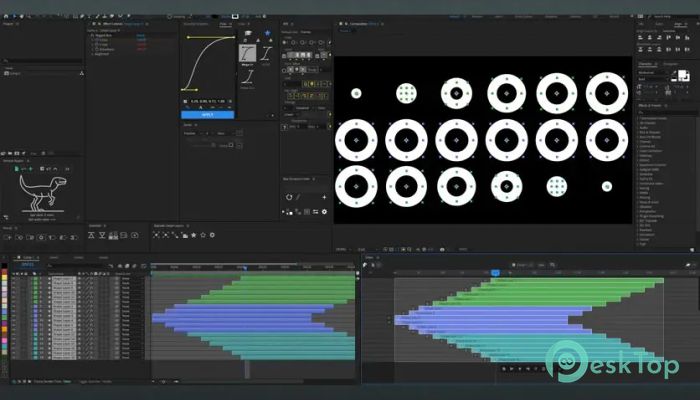This screenshot has height=400, width=700.
Task: Click the plus icon in the middle panel
Action: (324, 197)
